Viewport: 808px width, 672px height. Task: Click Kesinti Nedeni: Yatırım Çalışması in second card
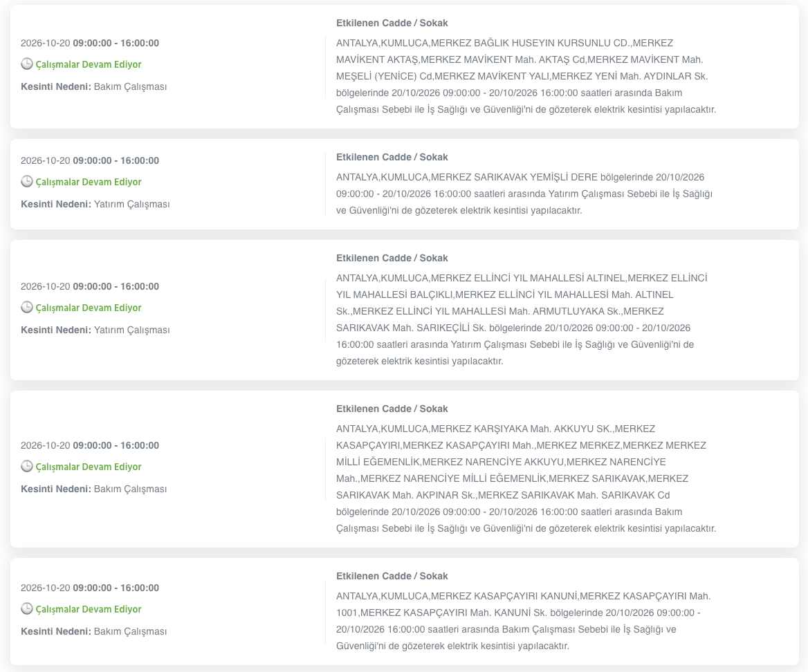(x=95, y=205)
